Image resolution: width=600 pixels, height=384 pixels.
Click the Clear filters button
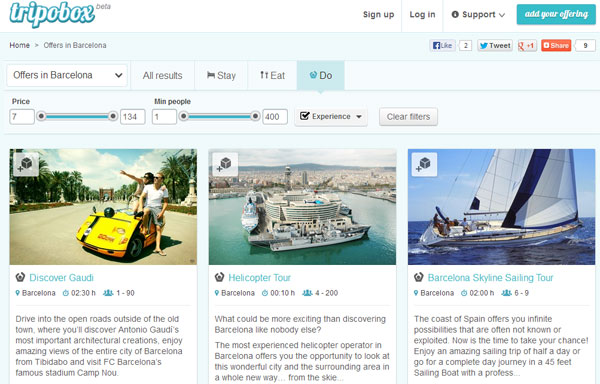pyautogui.click(x=408, y=117)
